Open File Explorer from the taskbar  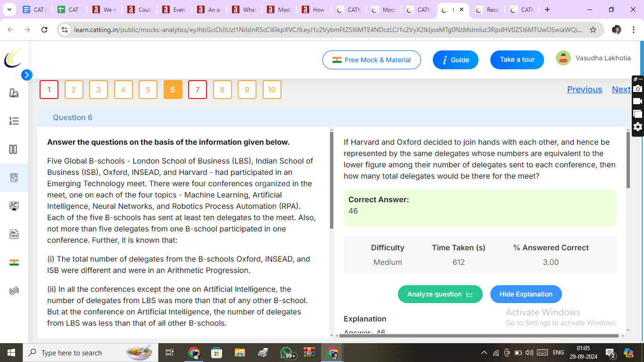[240, 353]
